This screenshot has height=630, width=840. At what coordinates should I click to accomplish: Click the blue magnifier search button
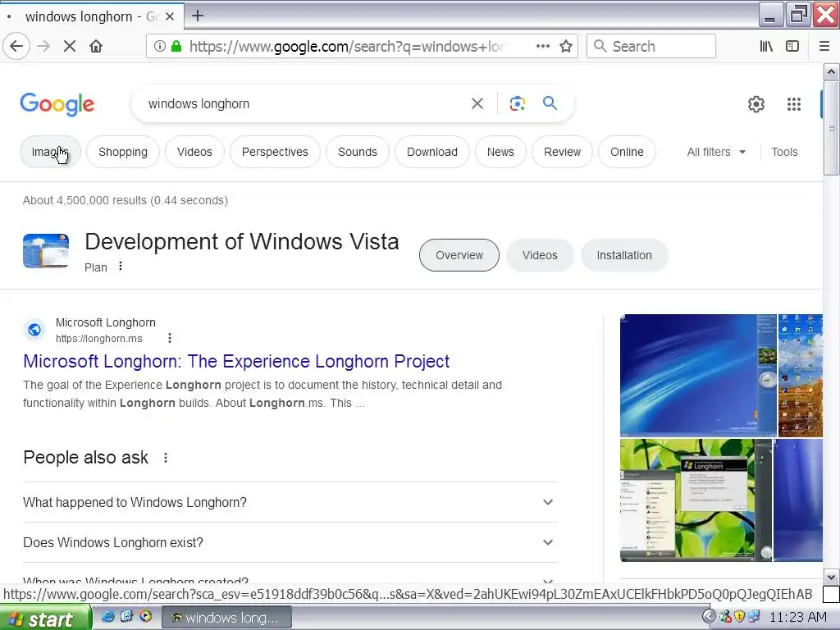[550, 103]
